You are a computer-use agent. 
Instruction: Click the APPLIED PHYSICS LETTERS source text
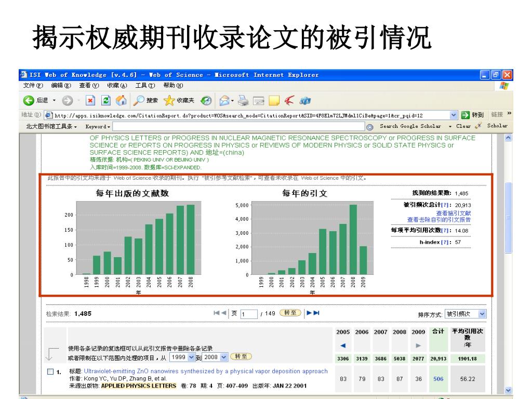[x=139, y=386]
